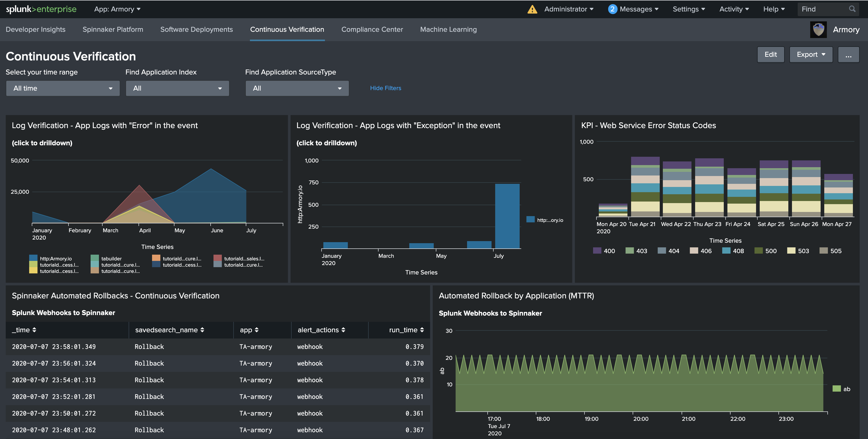This screenshot has width=868, height=439.
Task: Switch to Developer Insights tab
Action: [x=35, y=30]
